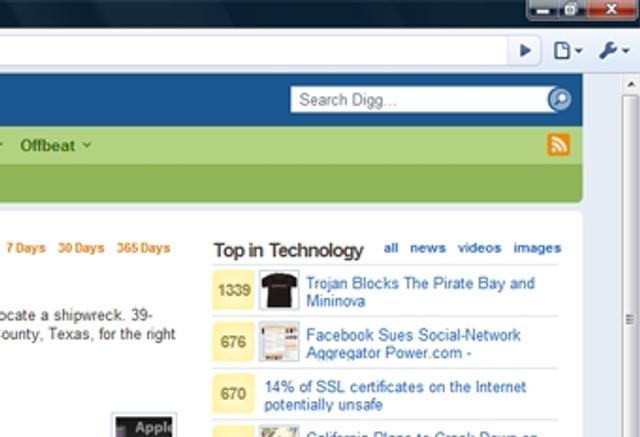Screen dimensions: 640x437
Task: Click the Go arrow in address bar
Action: [x=525, y=51]
